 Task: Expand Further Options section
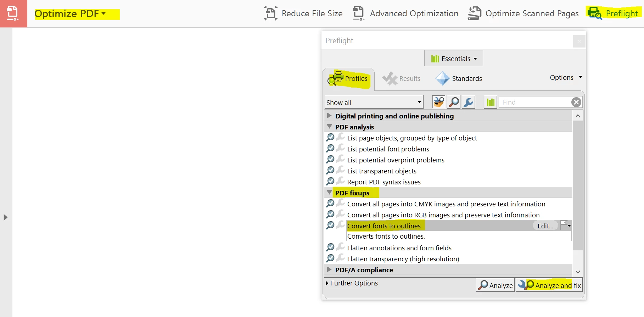[x=352, y=283]
